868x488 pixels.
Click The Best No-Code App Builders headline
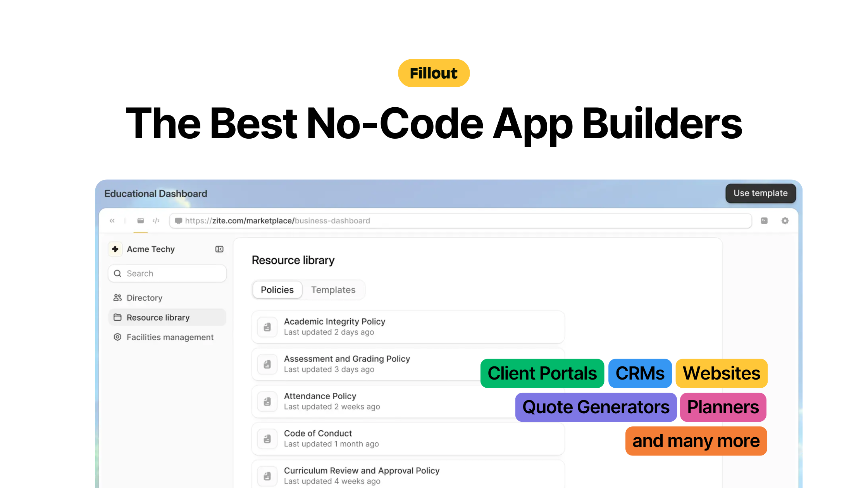click(x=434, y=124)
